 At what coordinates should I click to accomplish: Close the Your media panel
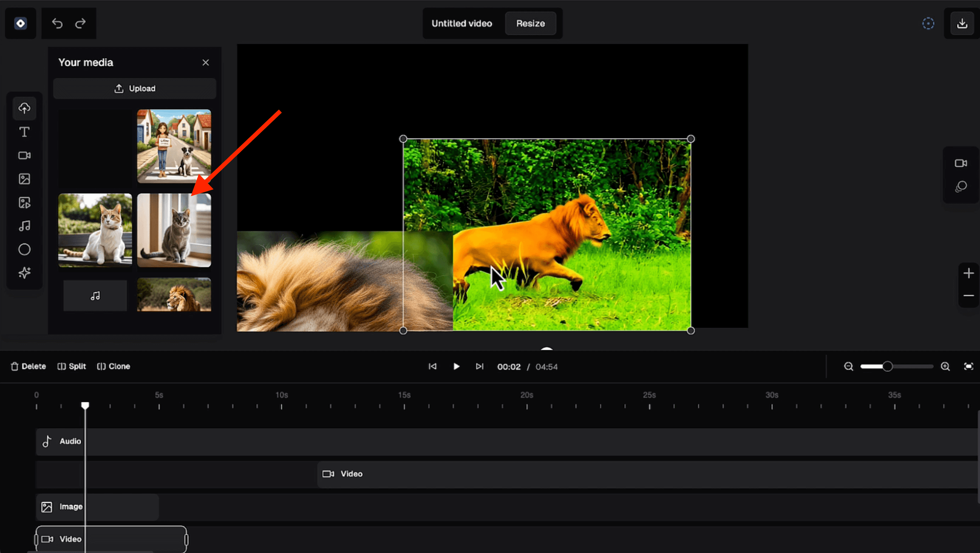click(206, 62)
